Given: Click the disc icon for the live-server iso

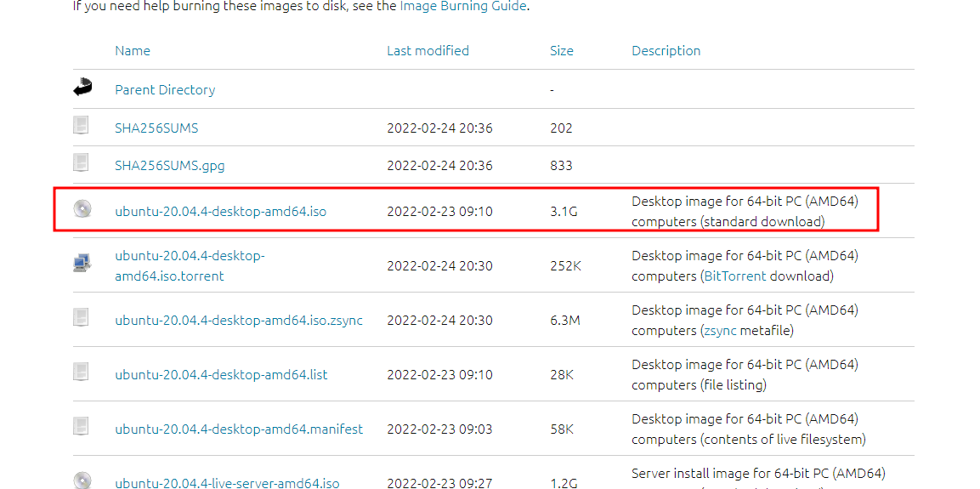Looking at the screenshot, I should 82,480.
